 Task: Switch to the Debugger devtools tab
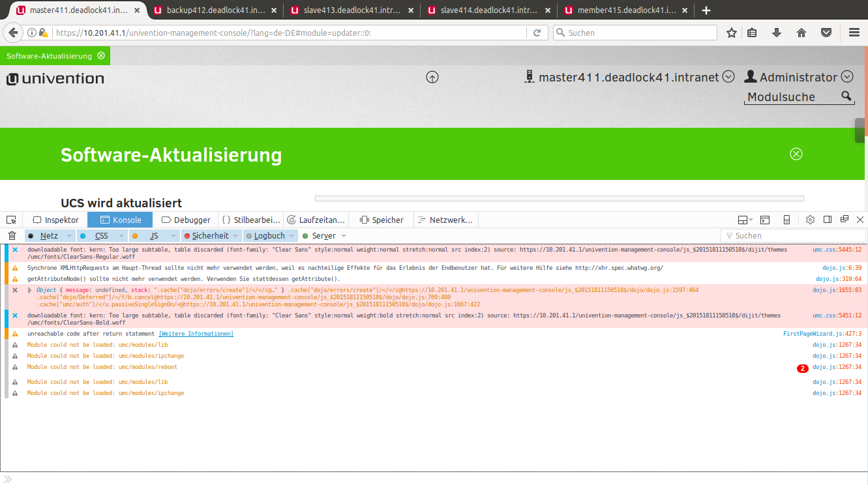click(186, 220)
